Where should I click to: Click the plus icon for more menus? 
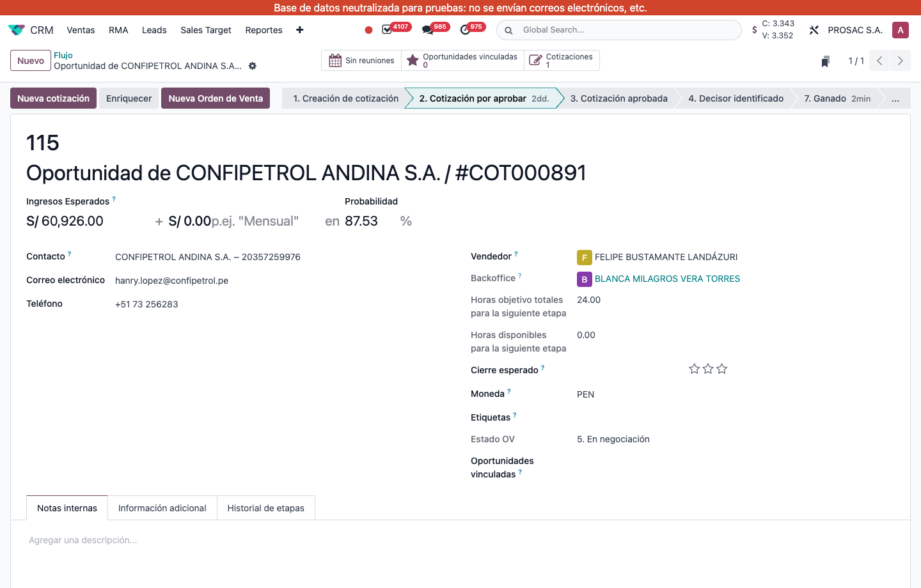[300, 30]
